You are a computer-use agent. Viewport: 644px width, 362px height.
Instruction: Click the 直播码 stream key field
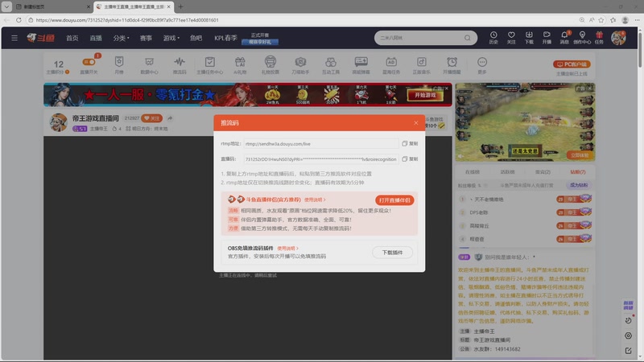(x=320, y=158)
